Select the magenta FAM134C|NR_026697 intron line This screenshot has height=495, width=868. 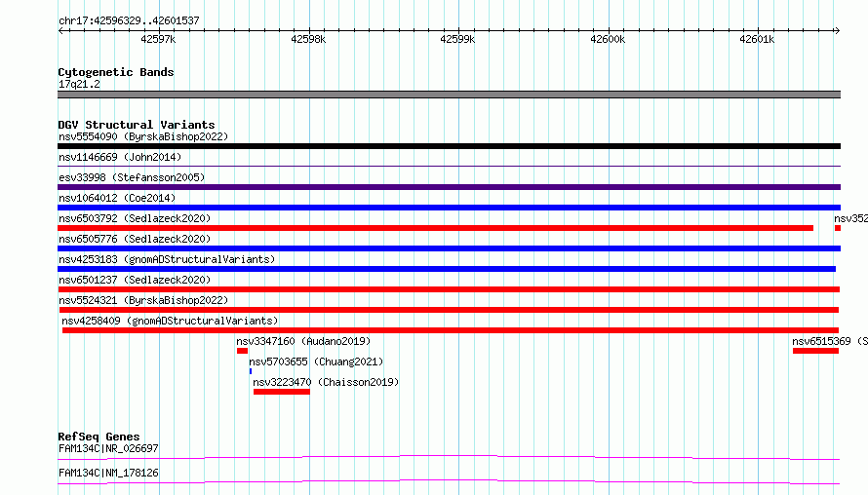coord(449,457)
